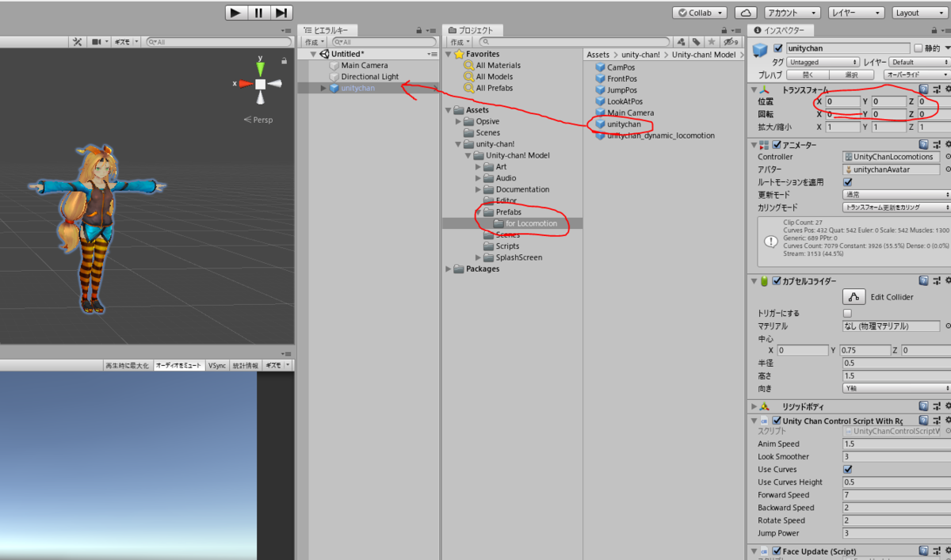Toggle unitychan active checkbox in Inspector
The height and width of the screenshot is (560, 951).
[x=778, y=48]
